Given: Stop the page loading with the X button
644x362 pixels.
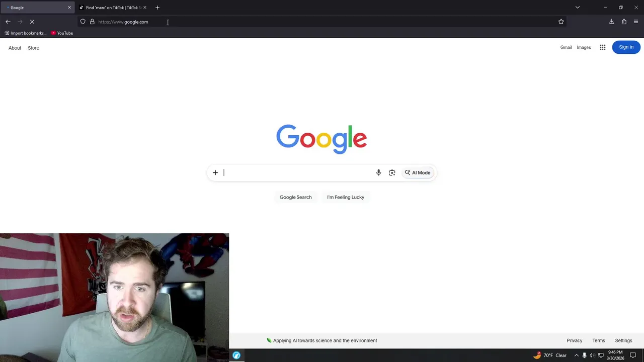Looking at the screenshot, I should tap(32, 22).
